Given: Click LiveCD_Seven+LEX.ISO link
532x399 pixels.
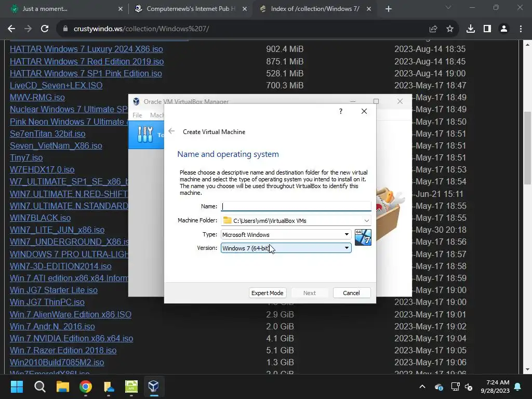Looking at the screenshot, I should click(x=56, y=85).
